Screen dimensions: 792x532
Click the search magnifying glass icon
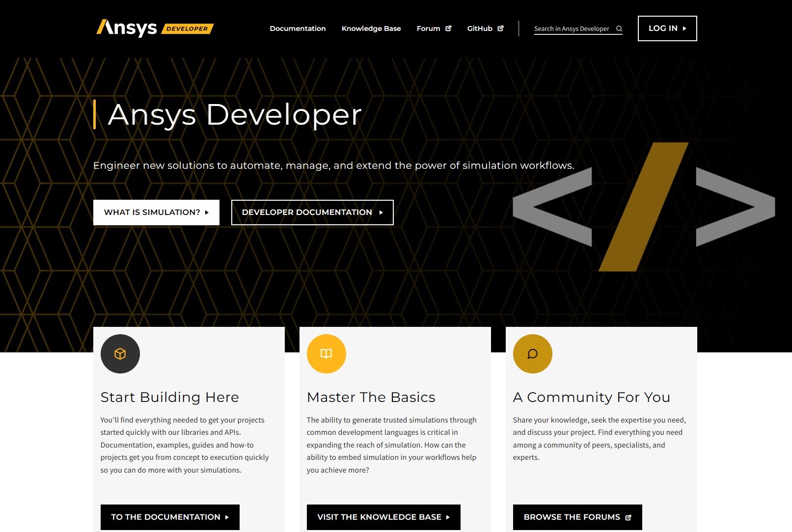619,28
